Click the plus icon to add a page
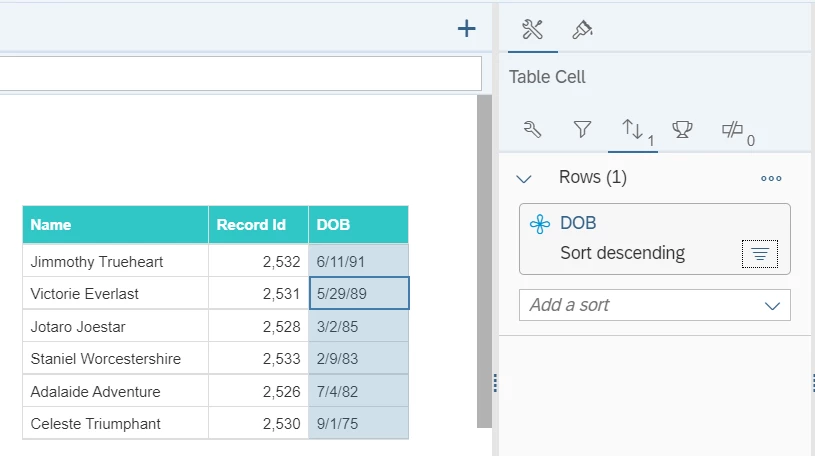The width and height of the screenshot is (815, 456). pos(466,29)
